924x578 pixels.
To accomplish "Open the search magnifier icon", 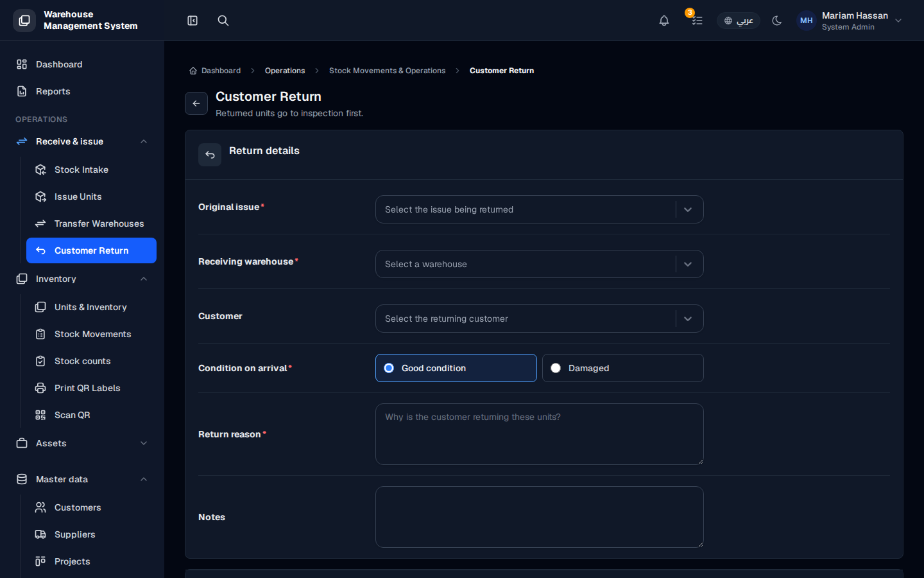I will coord(223,21).
